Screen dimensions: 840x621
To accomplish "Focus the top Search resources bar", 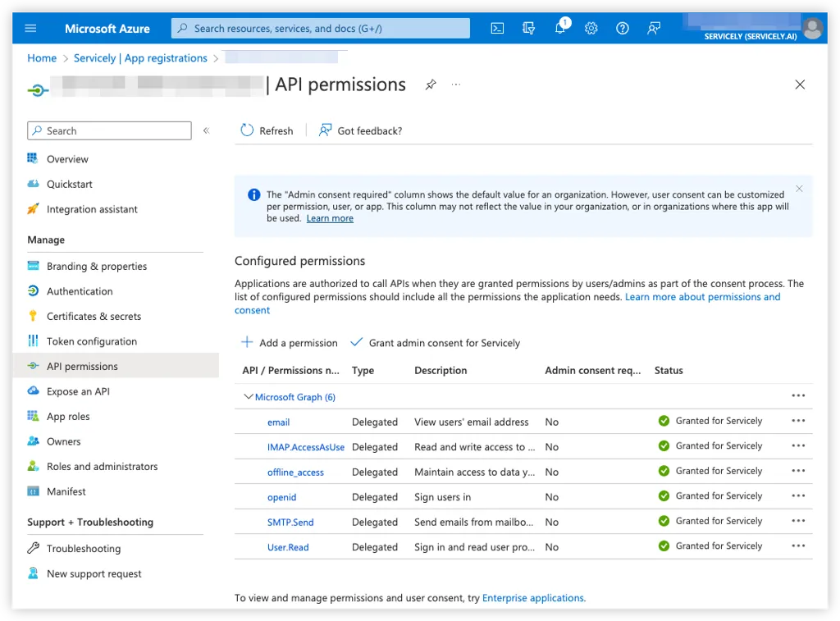I will [321, 29].
